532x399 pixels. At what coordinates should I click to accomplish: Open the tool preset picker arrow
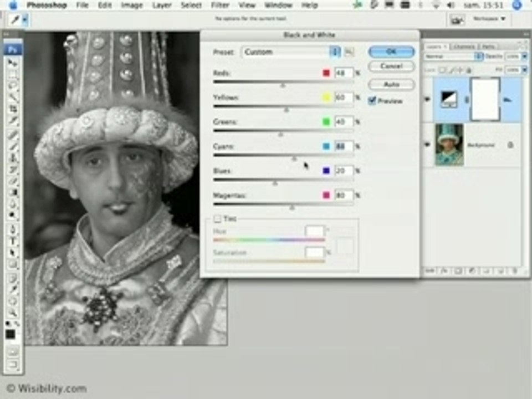[x=25, y=20]
